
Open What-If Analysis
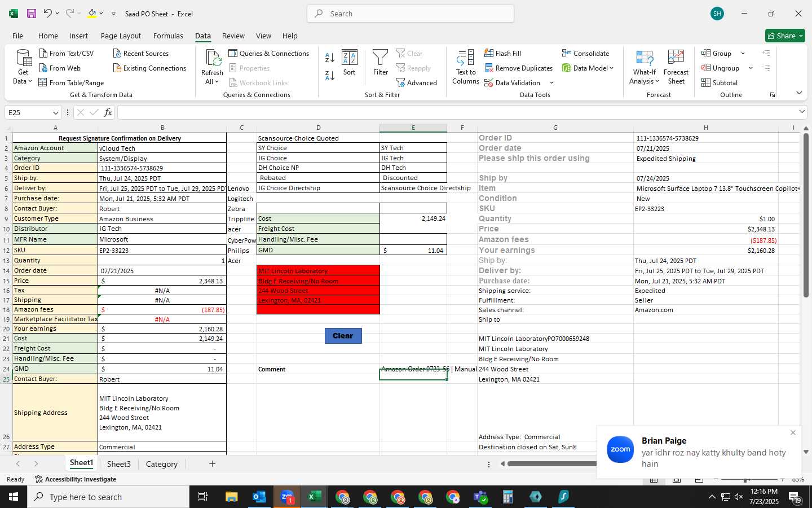coord(645,67)
